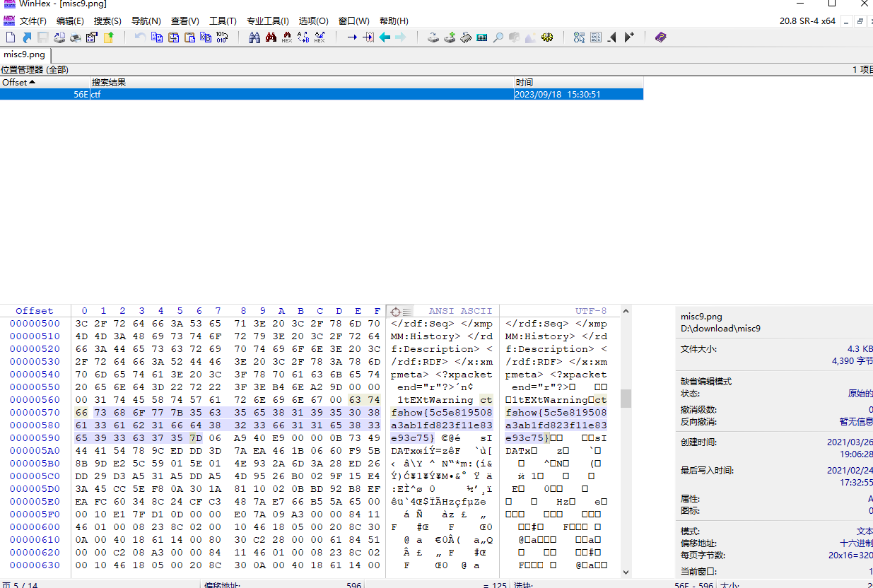This screenshot has width=873, height=588.
Task: Select the search result row 56E ctf
Action: 322,94
